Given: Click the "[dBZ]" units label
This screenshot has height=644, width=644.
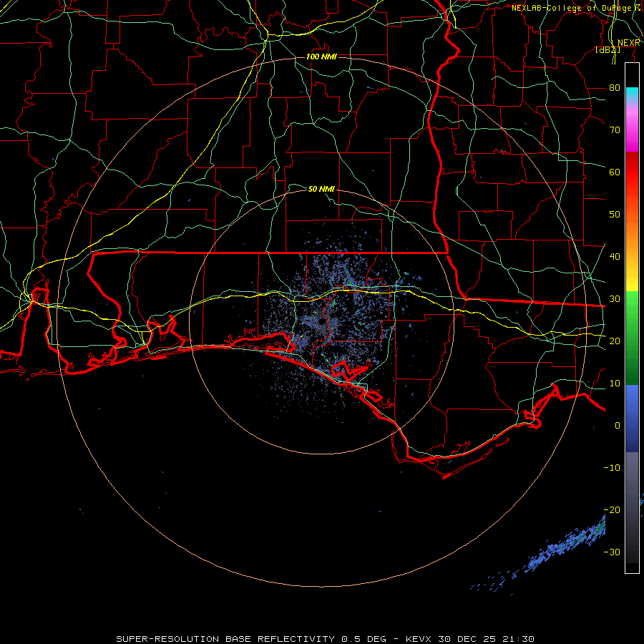Looking at the screenshot, I should click(x=608, y=50).
